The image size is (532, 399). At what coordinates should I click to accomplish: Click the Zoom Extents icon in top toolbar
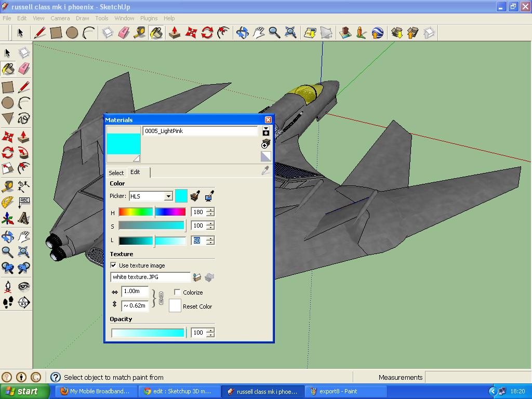click(x=291, y=33)
